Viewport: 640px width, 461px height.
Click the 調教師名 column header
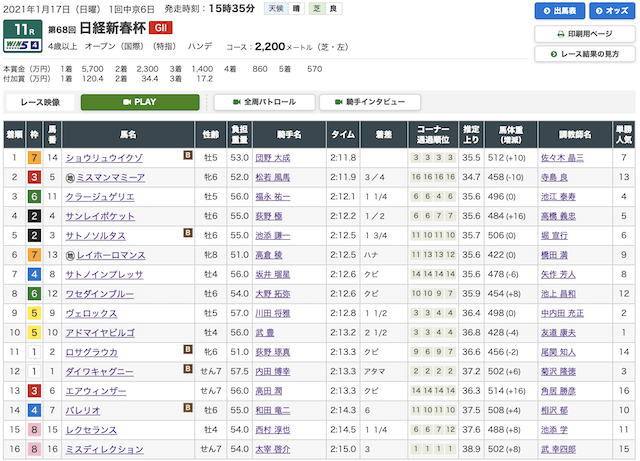click(x=575, y=134)
